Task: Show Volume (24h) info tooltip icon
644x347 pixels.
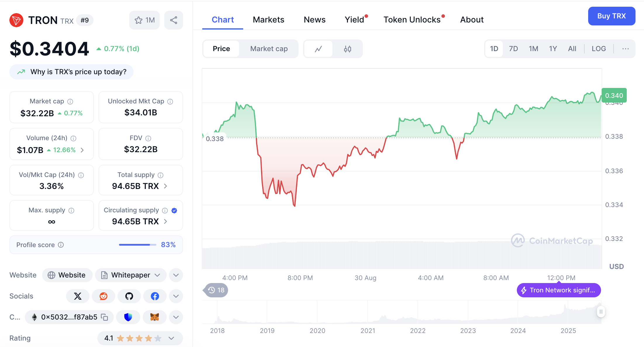Action: [74, 138]
